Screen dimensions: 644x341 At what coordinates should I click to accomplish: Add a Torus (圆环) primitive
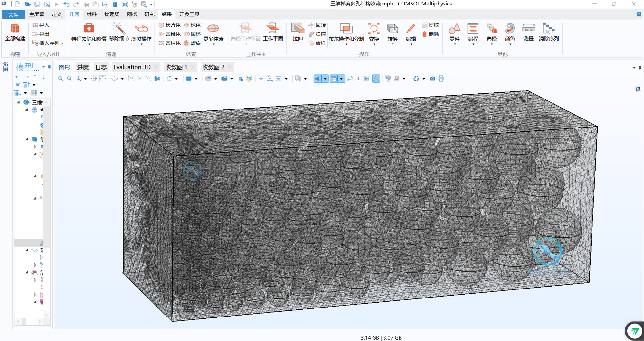tap(192, 34)
